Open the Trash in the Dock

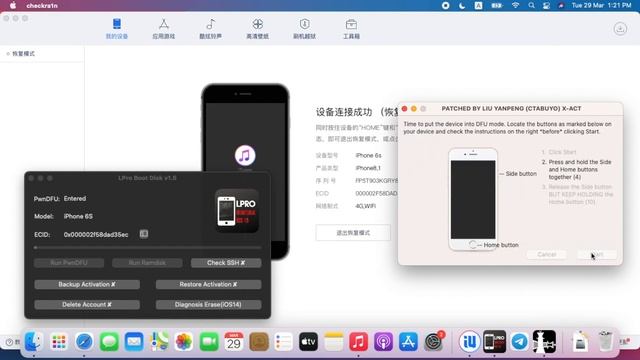[605, 341]
